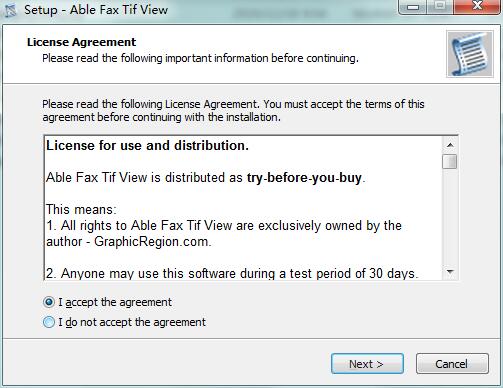
Task: Click the bold 'try-before-you-buy' text
Action: pyautogui.click(x=304, y=178)
